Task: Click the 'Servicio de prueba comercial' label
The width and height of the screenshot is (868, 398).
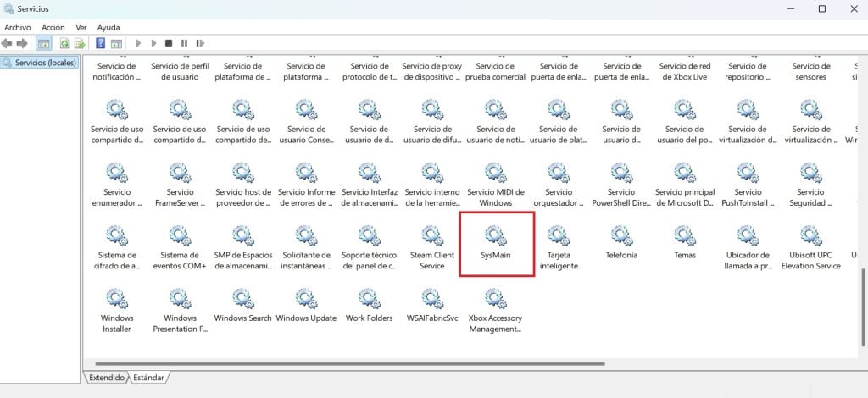Action: pyautogui.click(x=495, y=71)
